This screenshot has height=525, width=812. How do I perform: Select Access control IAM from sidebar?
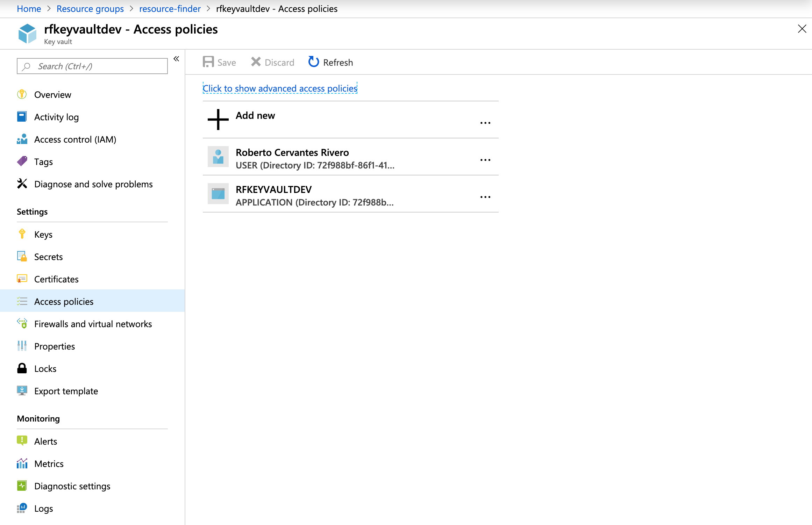point(74,139)
